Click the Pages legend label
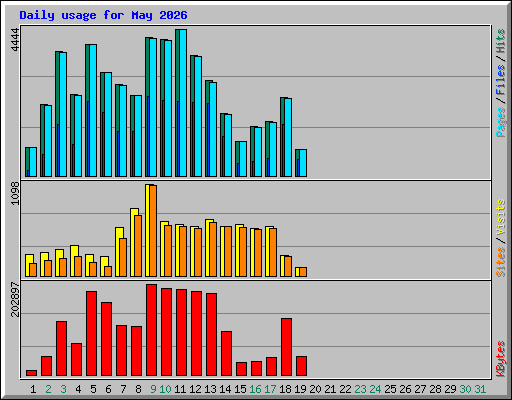This screenshot has height=400, width=512. (500, 122)
